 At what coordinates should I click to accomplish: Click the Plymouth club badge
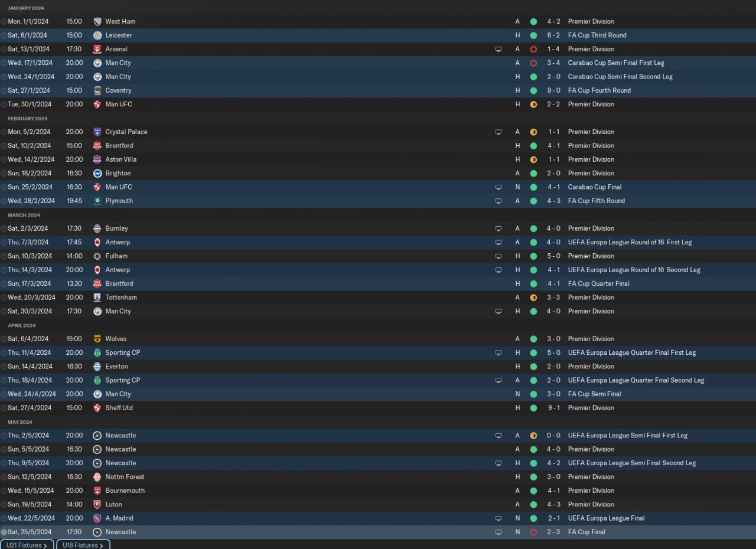pos(97,201)
